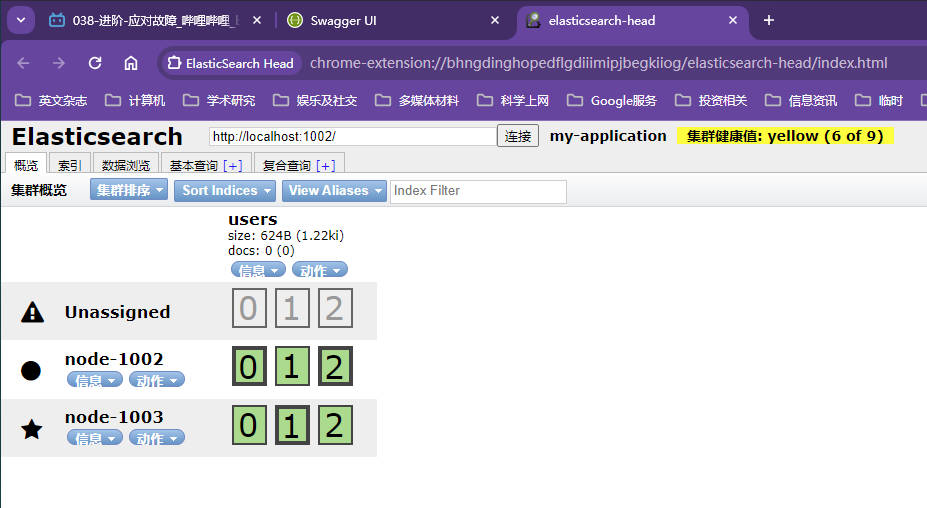Open the tab search chevron button

21,20
